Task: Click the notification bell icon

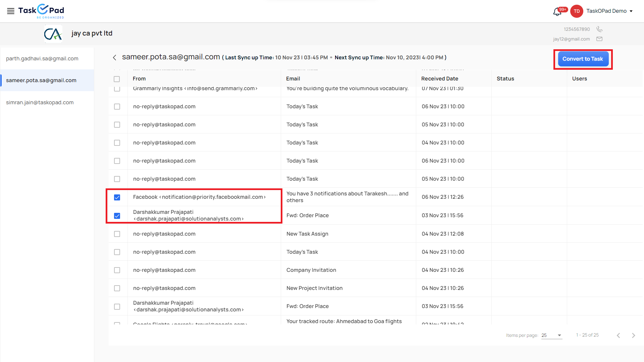Action: tap(557, 12)
